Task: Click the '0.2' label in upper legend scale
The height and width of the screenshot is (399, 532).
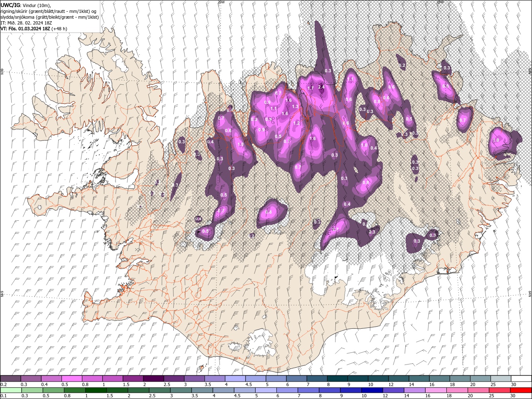Action: [3, 384]
